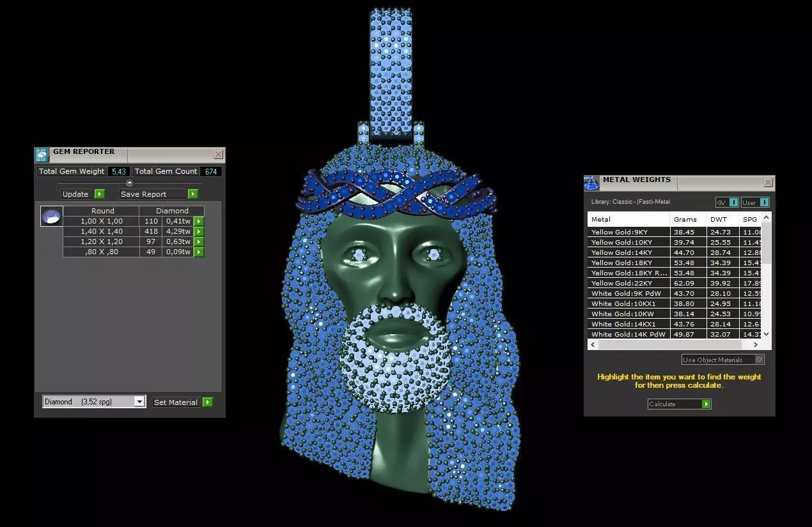Click the Metal column header
Image resolution: width=812 pixels, height=527 pixels.
[x=629, y=219]
